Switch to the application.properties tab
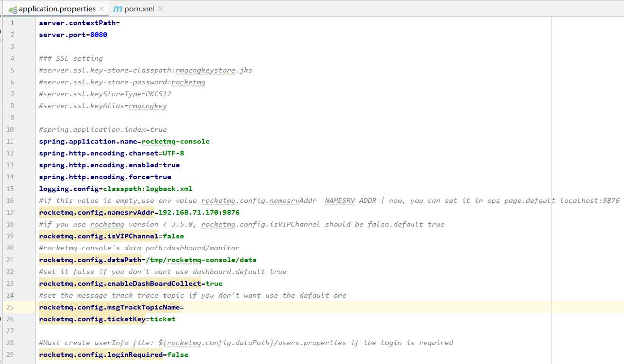This screenshot has height=364, width=624. (x=57, y=9)
